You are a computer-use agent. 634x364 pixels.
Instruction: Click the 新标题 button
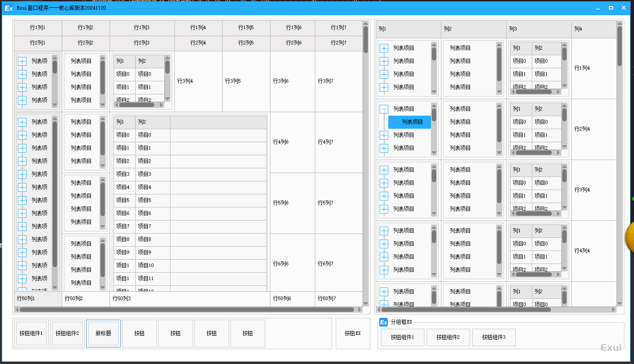[103, 334]
